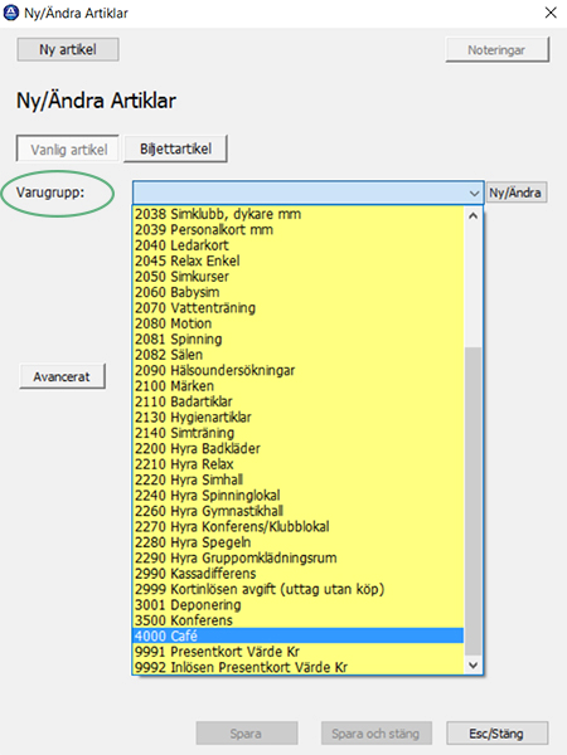The image size is (567, 755).
Task: Click the Ny/Ändra button beside Varugrupp
Action: pyautogui.click(x=515, y=193)
